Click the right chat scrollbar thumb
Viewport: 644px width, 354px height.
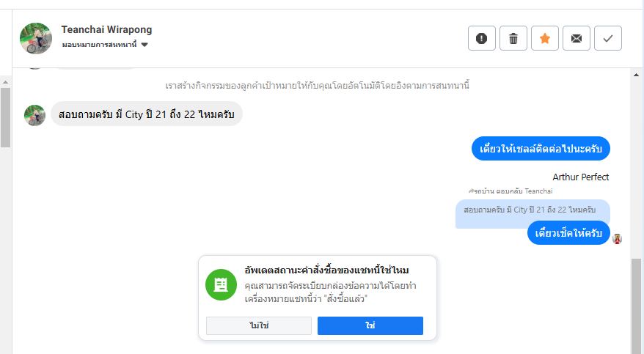636,304
